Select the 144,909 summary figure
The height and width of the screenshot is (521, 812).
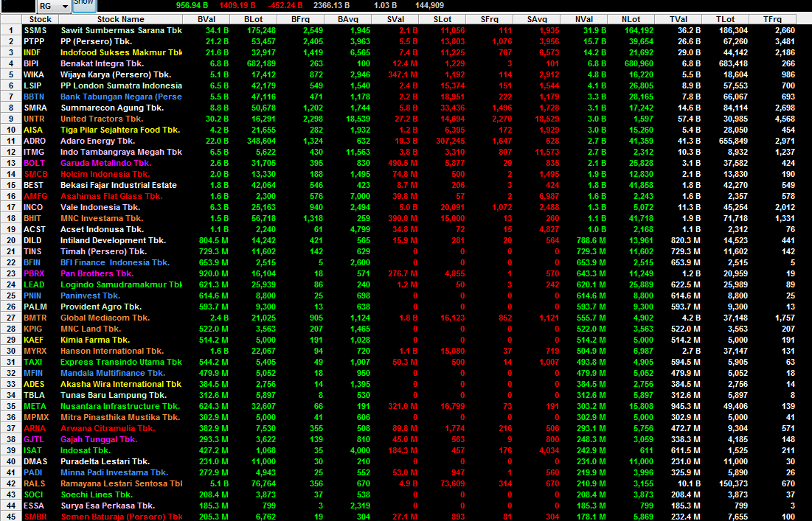coord(429,5)
